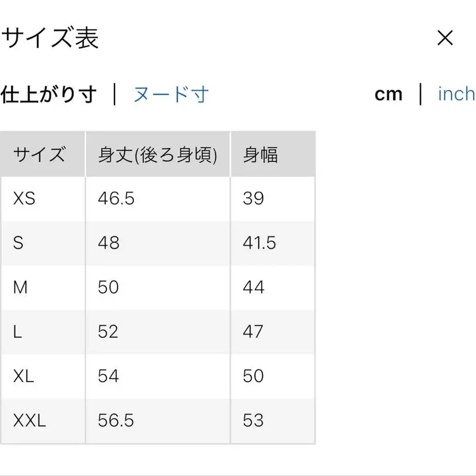The image size is (476, 476).
Task: Click the 46.5 body length value
Action: 116,199
